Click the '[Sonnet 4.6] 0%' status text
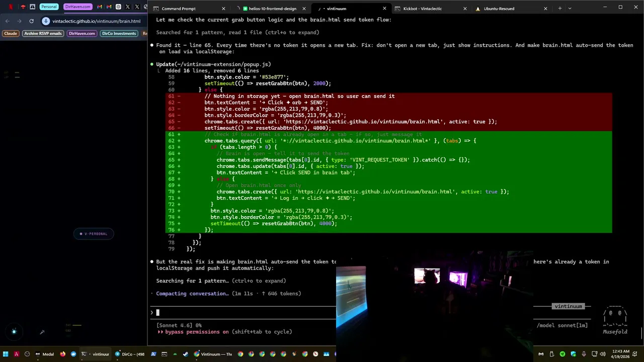The image size is (644, 362). (179, 325)
